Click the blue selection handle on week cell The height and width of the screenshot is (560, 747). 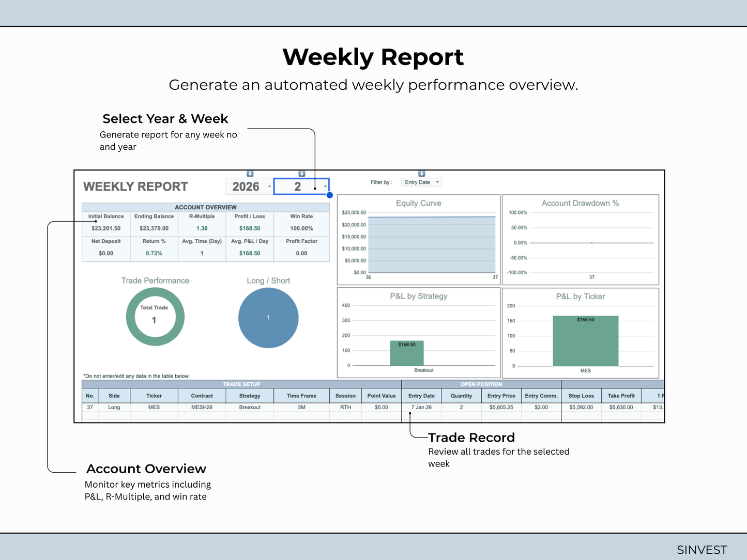[329, 195]
